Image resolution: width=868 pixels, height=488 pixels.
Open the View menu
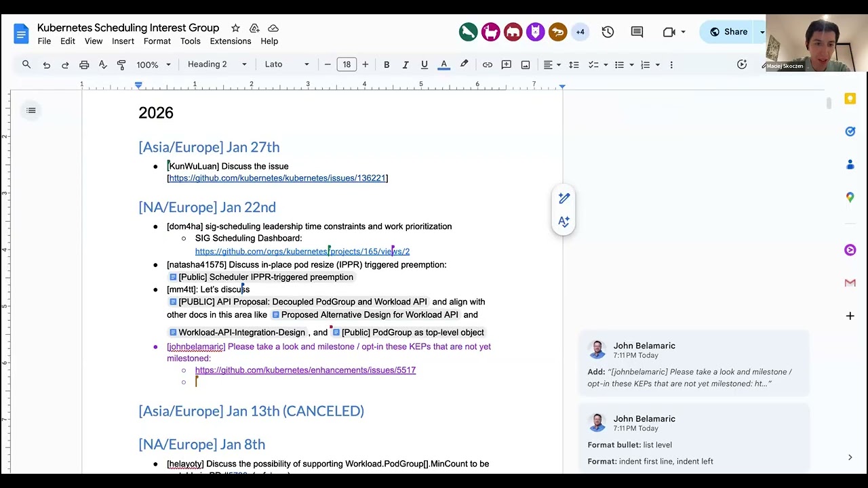pos(94,41)
